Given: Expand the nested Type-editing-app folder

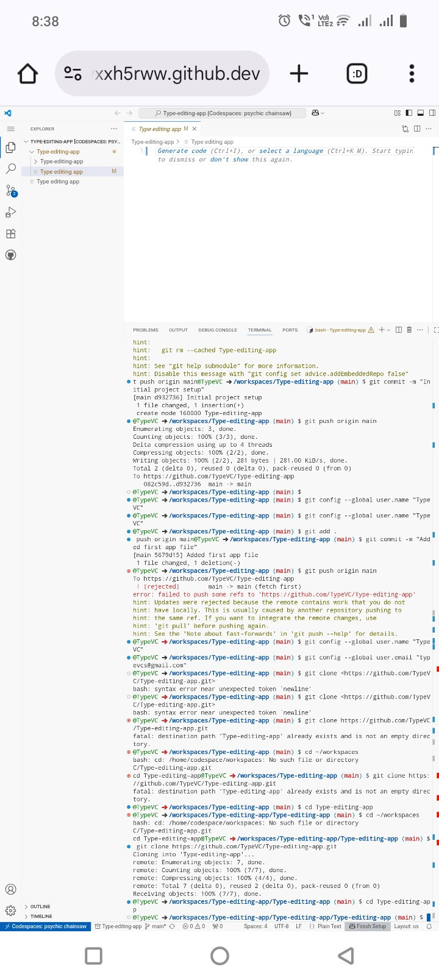Looking at the screenshot, I should tap(73, 162).
